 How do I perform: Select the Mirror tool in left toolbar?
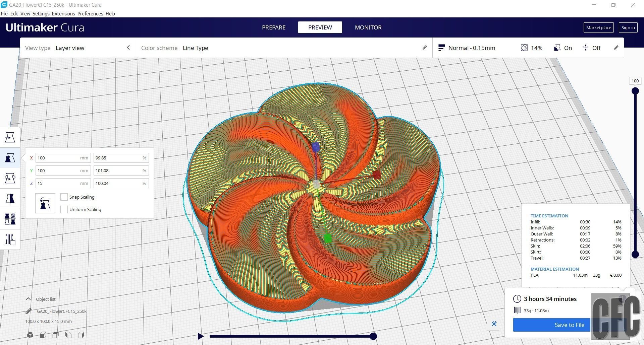tap(10, 199)
